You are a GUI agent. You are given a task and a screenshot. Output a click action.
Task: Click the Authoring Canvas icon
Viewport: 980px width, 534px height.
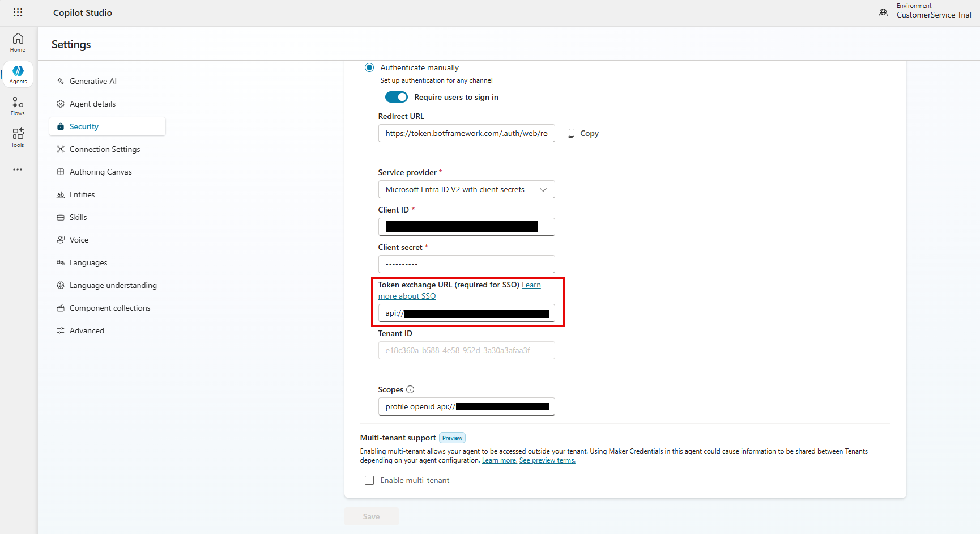tap(61, 172)
